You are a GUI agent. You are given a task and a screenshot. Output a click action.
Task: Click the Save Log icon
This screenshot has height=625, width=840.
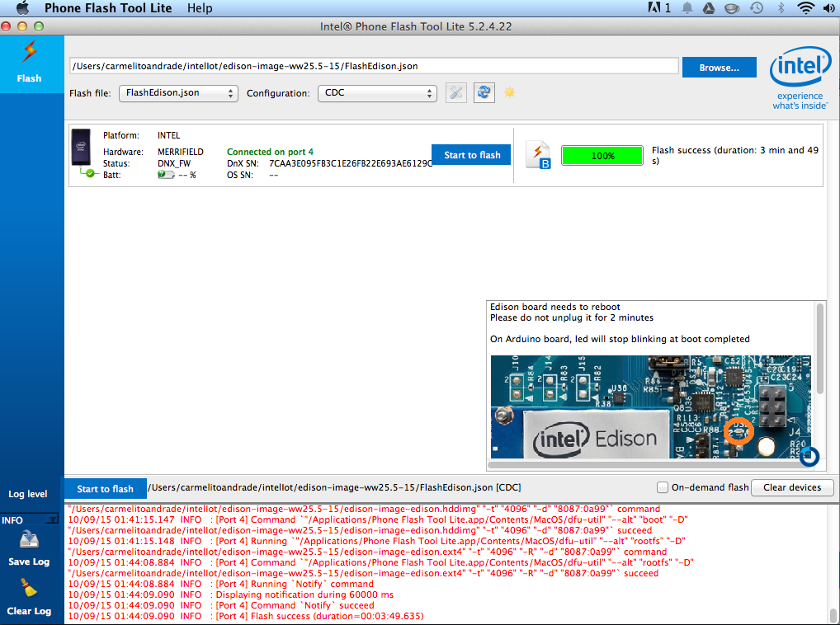29,540
